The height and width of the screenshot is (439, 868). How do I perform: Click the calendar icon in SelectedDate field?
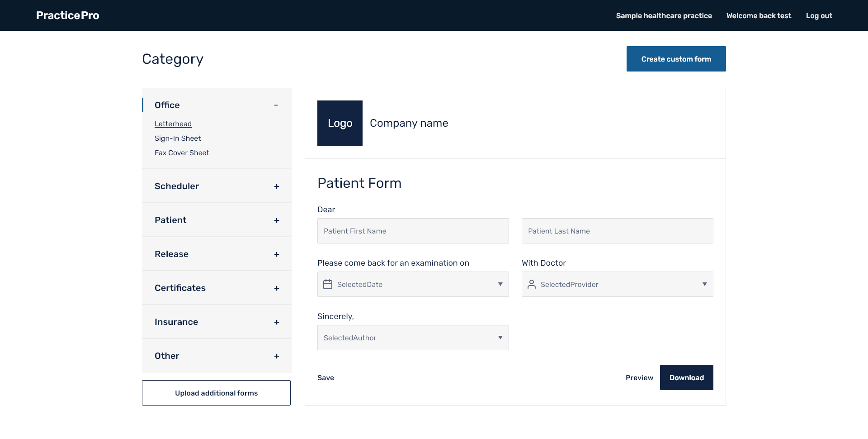(x=328, y=284)
